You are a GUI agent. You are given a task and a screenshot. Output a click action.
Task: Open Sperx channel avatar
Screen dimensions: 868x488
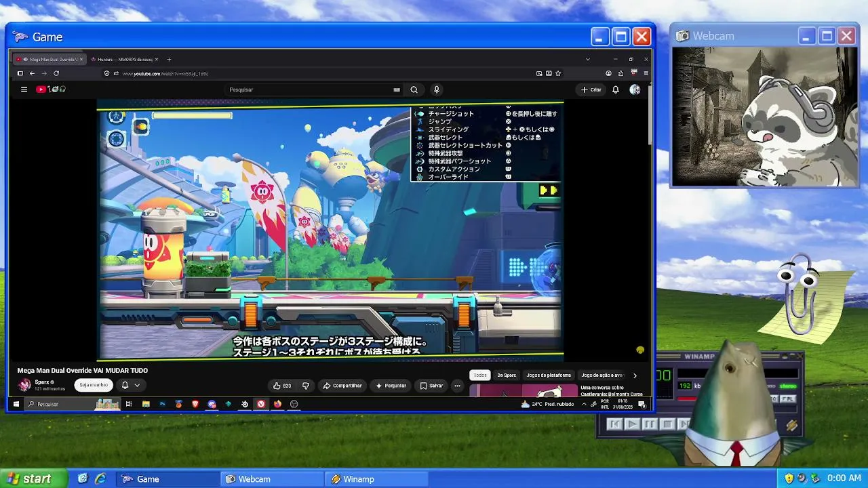pos(24,385)
